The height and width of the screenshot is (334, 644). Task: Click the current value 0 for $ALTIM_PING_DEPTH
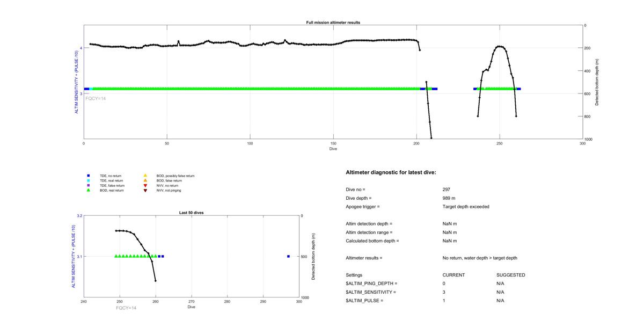coord(444,284)
